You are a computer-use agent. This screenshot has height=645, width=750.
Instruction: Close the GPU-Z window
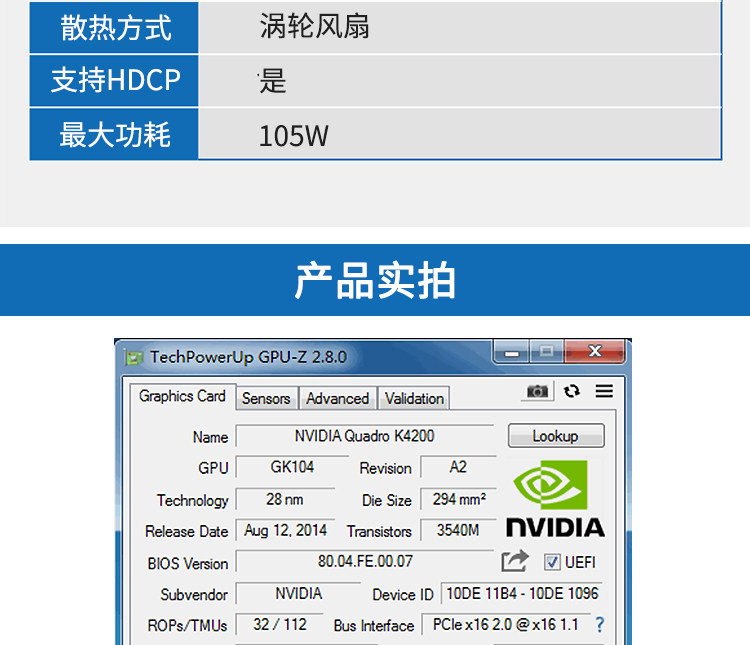coord(595,352)
